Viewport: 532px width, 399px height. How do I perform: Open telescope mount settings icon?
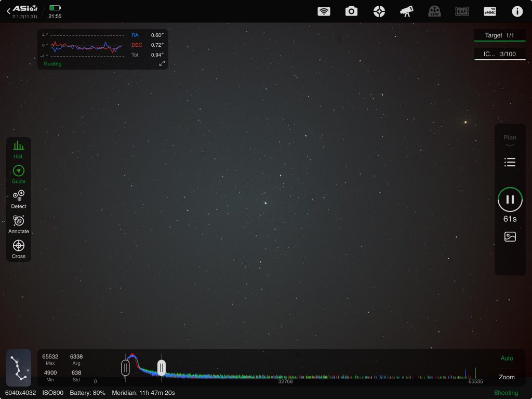click(407, 11)
